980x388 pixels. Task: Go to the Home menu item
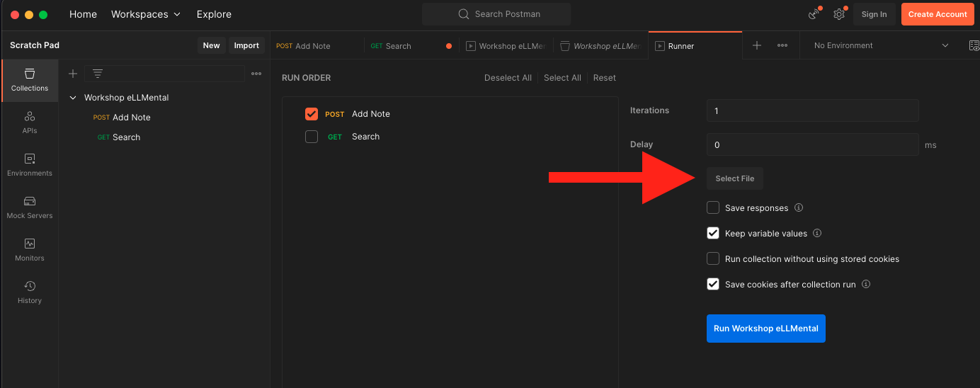tap(83, 14)
